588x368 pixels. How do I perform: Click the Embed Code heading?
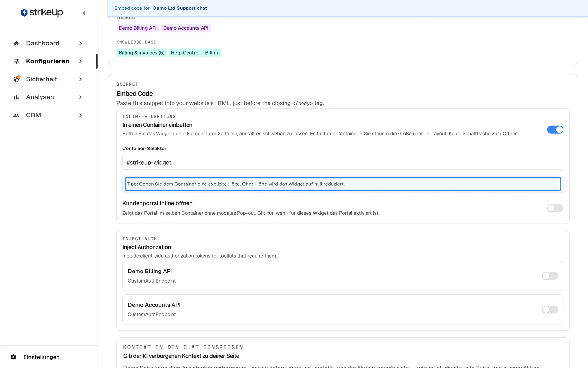pos(135,94)
